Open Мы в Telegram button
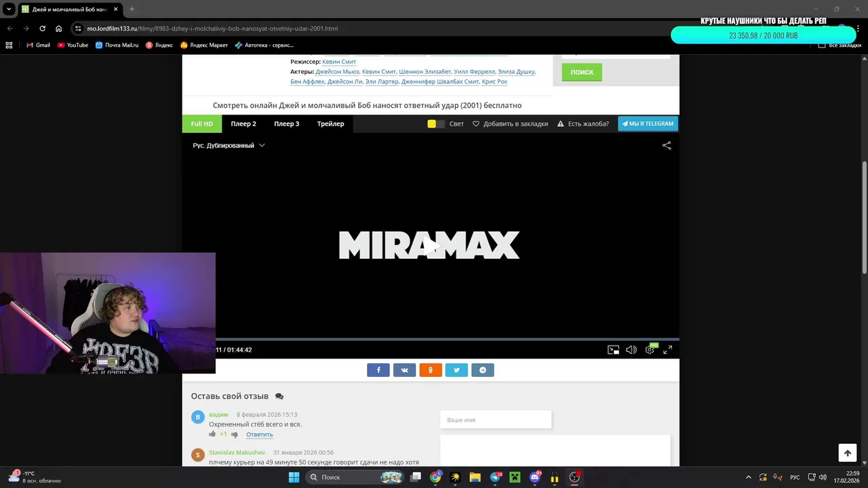Viewport: 868px width, 488px height. tap(648, 124)
